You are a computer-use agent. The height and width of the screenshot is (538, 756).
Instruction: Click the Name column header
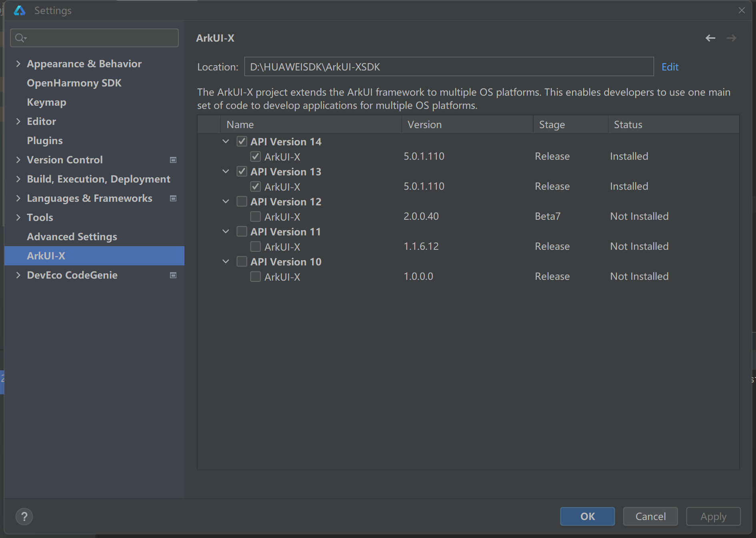click(311, 124)
